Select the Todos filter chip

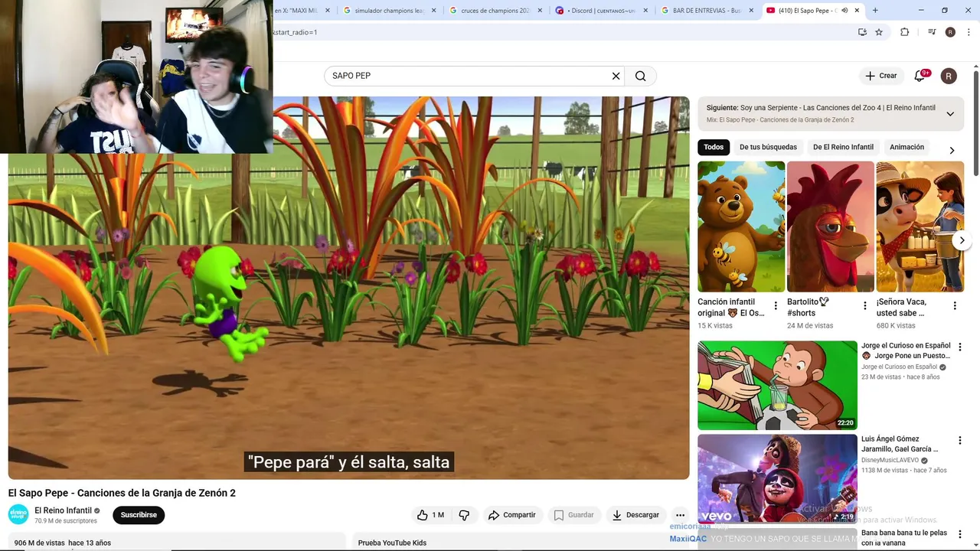point(714,147)
